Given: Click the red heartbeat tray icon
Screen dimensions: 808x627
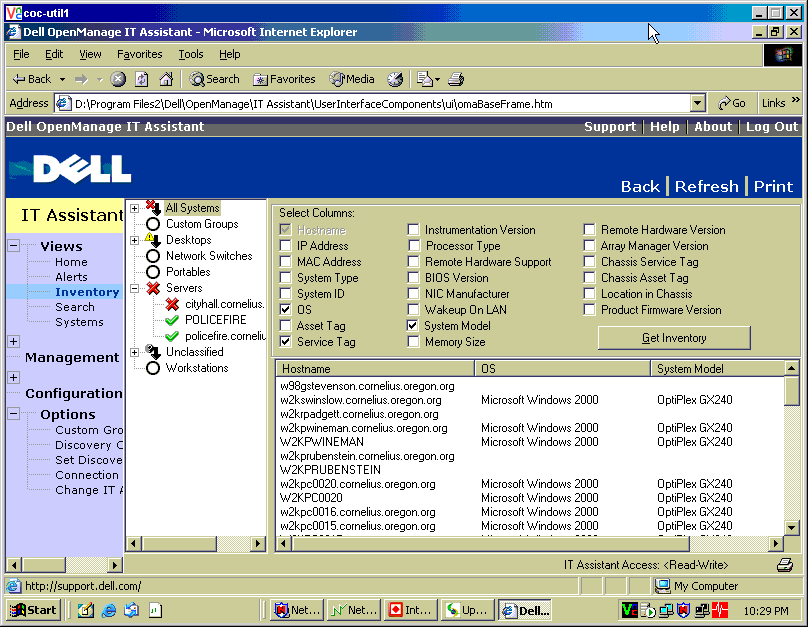Looking at the screenshot, I should [x=720, y=611].
